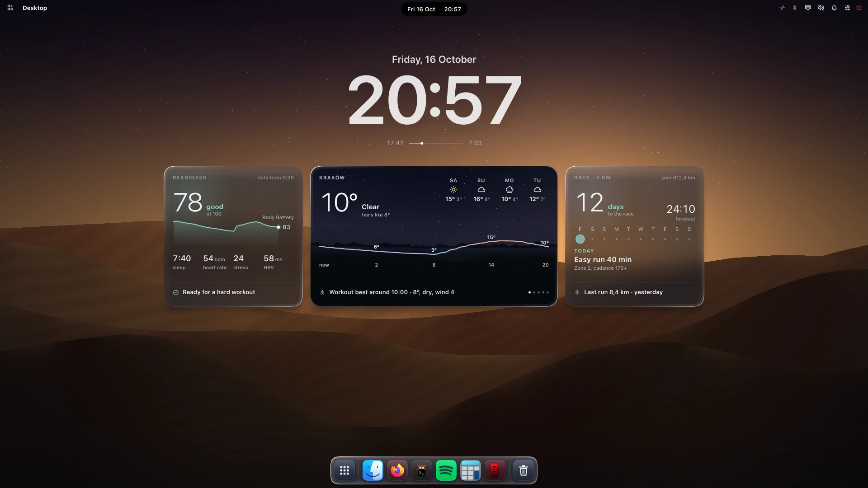Open the calculator app in the dock

(471, 471)
